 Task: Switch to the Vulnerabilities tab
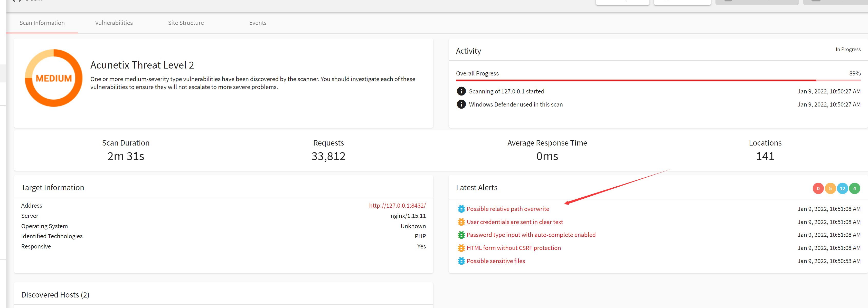tap(114, 23)
